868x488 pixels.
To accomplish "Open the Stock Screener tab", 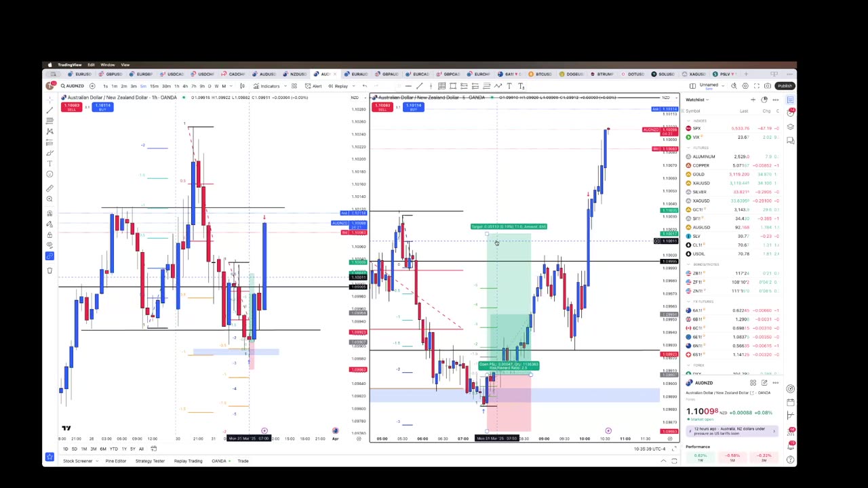I will point(78,461).
